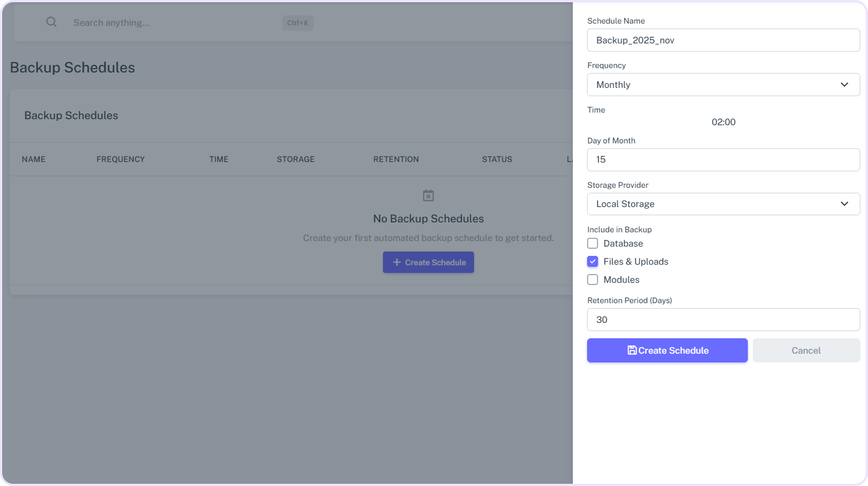The image size is (868, 486).
Task: Click the empty calendar icon above No Backup Schedules
Action: pos(429,195)
